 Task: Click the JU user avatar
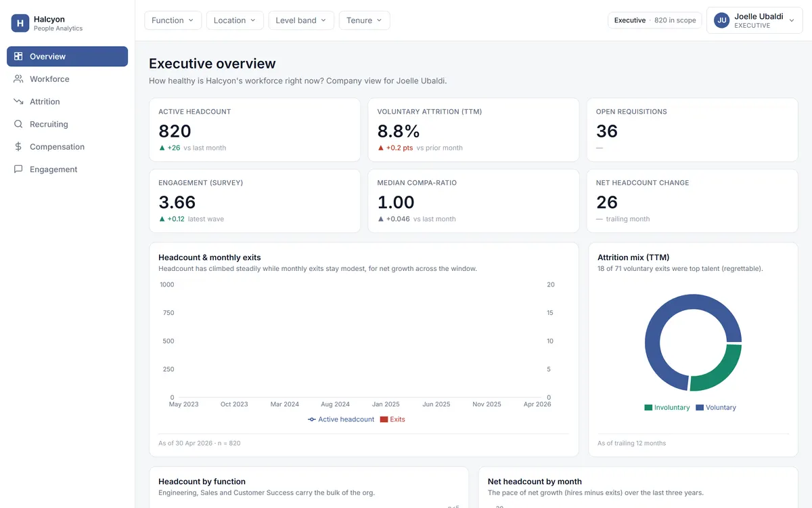click(722, 20)
